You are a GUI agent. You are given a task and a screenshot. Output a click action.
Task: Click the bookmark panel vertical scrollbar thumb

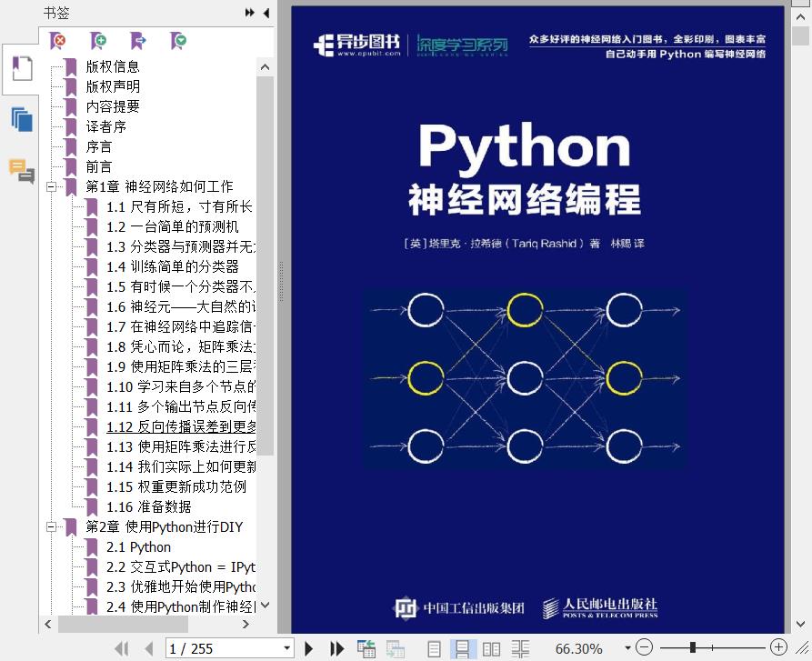point(266,265)
